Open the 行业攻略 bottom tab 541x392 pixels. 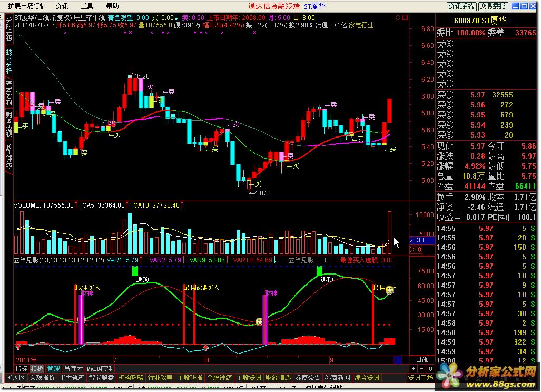pos(160,378)
